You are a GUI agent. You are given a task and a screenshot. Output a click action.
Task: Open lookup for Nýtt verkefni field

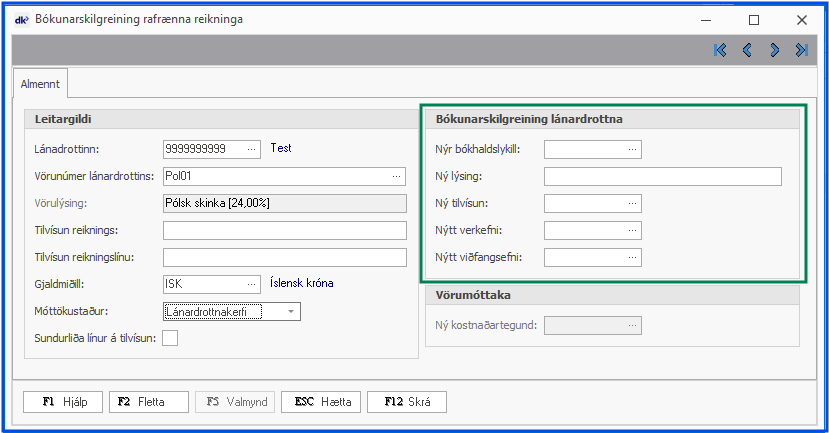coord(632,231)
